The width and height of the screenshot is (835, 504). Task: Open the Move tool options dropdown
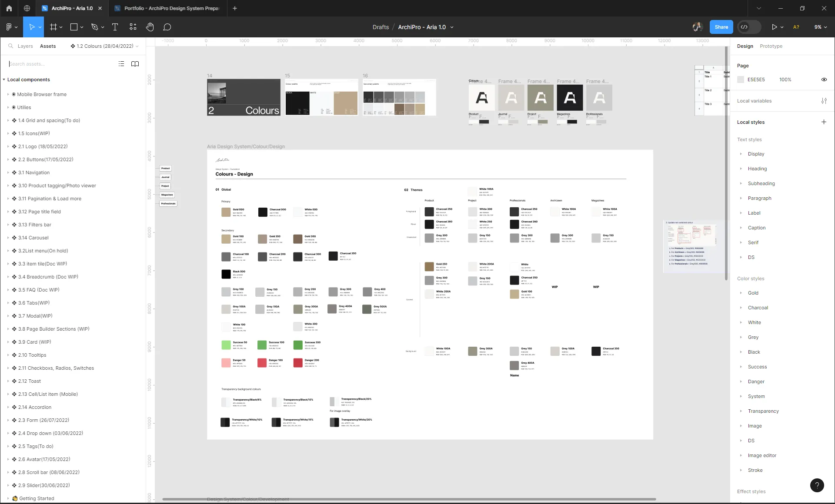pyautogui.click(x=40, y=27)
